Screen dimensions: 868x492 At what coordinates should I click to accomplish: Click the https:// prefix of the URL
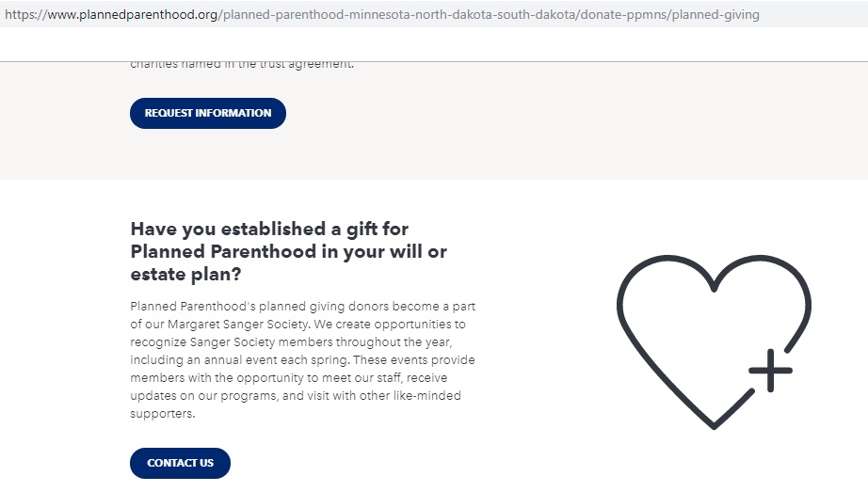[x=26, y=14]
